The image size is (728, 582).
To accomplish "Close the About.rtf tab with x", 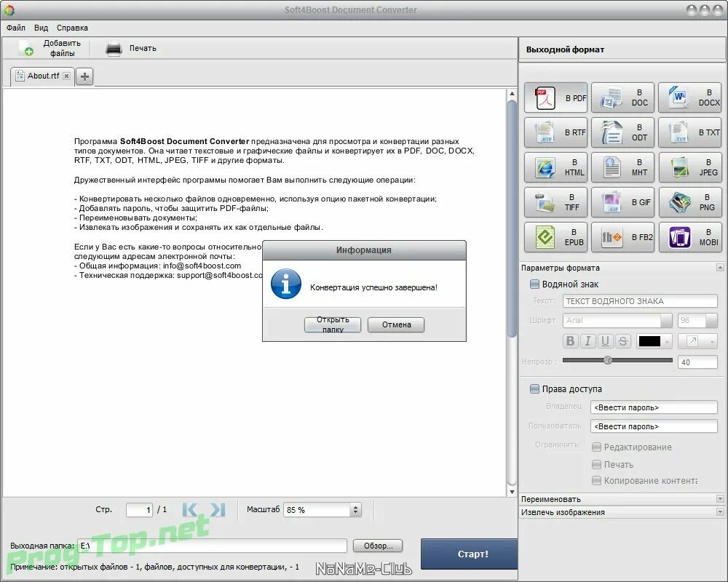I will tap(67, 76).
